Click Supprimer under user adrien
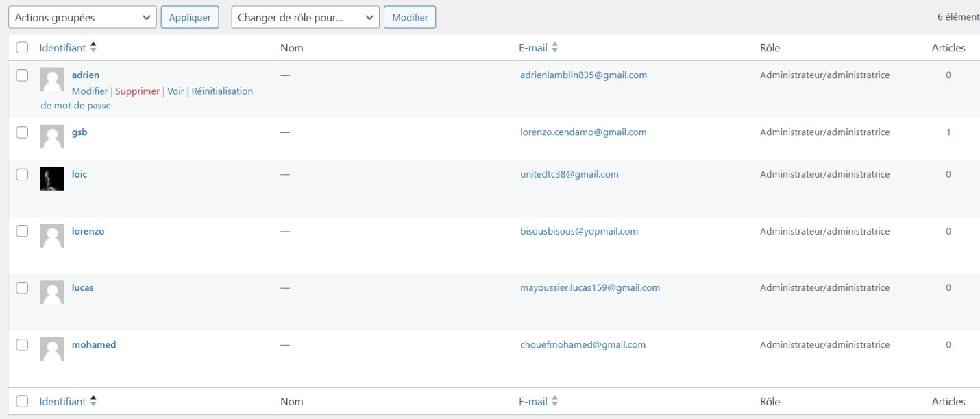This screenshot has width=980, height=419. (137, 91)
